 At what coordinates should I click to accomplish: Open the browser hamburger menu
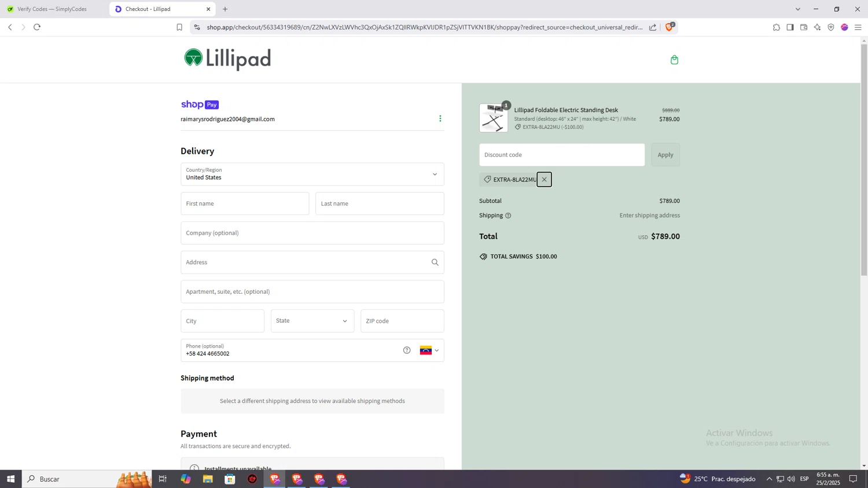click(x=858, y=27)
